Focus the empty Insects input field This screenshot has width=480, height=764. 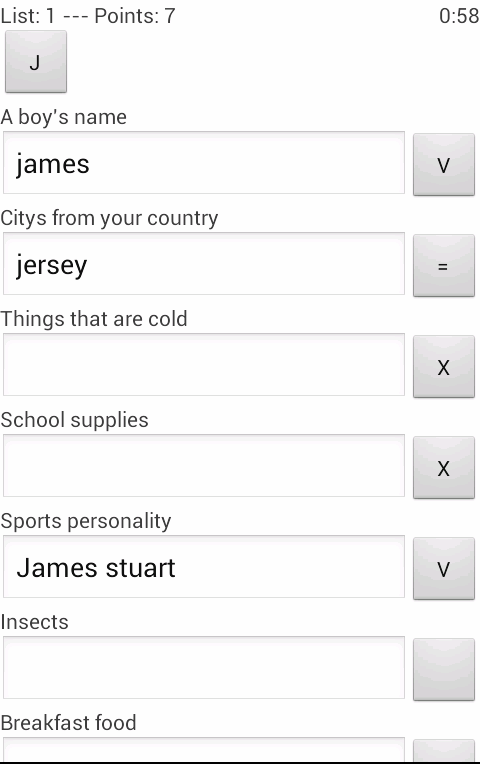click(204, 667)
